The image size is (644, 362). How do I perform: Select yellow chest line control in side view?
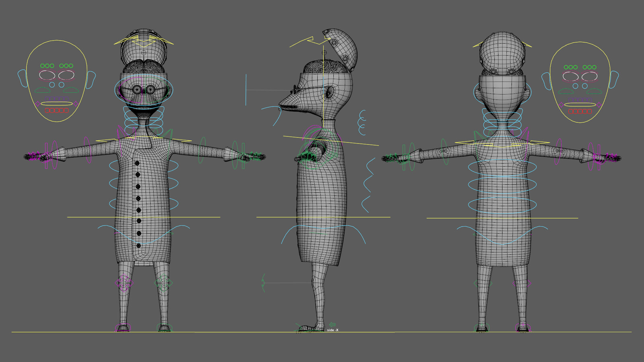tap(331, 141)
